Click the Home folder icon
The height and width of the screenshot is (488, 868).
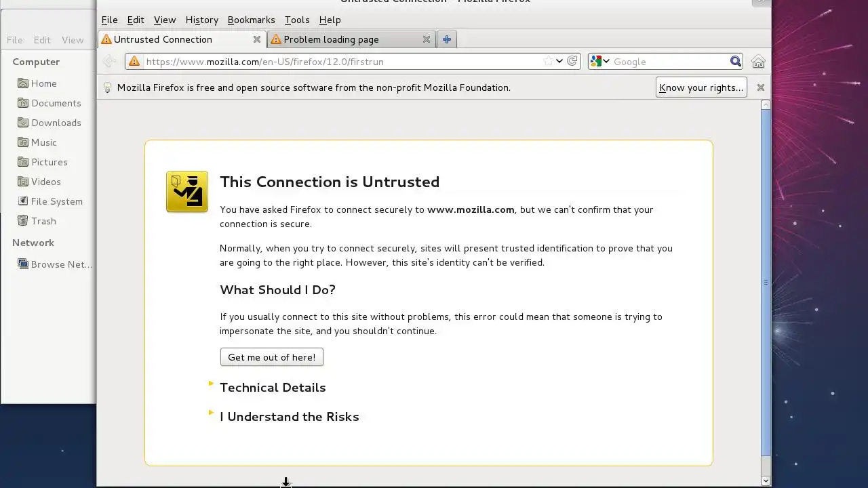[23, 83]
